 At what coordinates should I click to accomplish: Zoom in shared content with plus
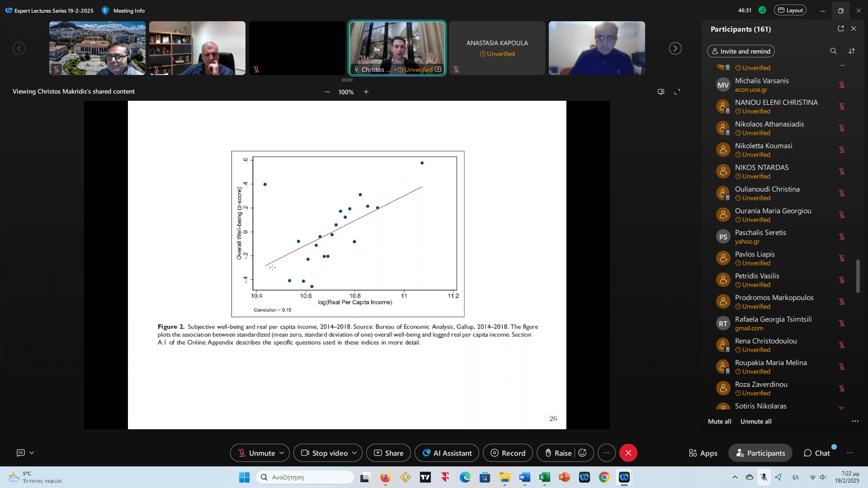pyautogui.click(x=366, y=92)
